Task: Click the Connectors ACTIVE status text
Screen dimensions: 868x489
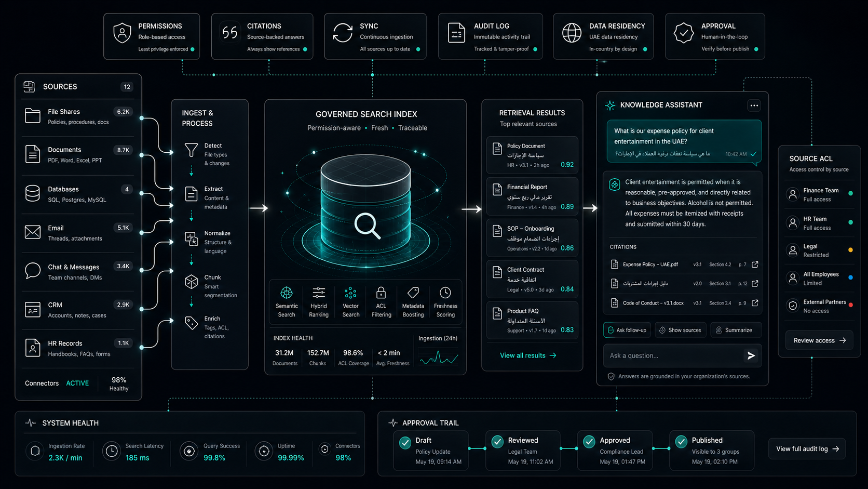Action: click(77, 383)
